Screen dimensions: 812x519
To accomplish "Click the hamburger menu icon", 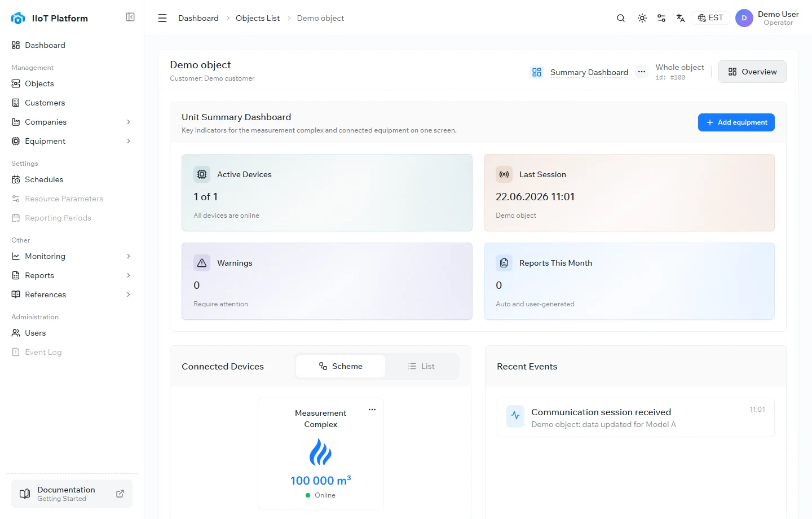I will 162,18.
